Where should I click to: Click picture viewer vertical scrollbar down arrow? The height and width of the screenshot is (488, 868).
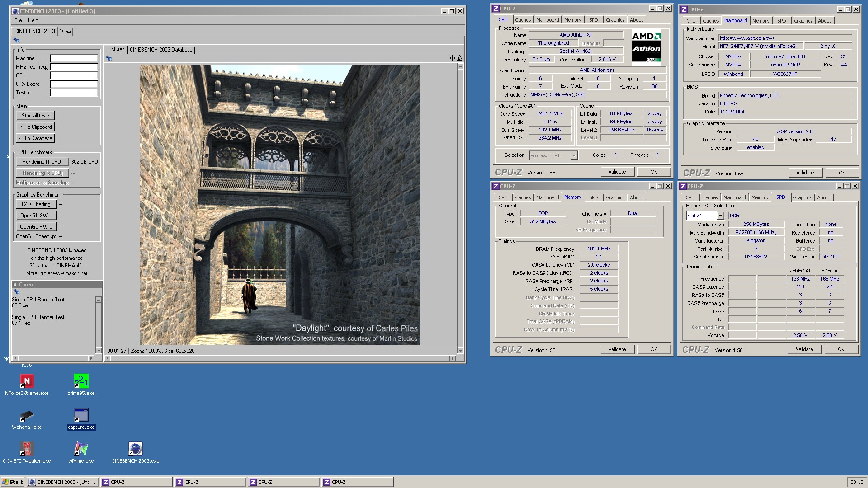[460, 351]
